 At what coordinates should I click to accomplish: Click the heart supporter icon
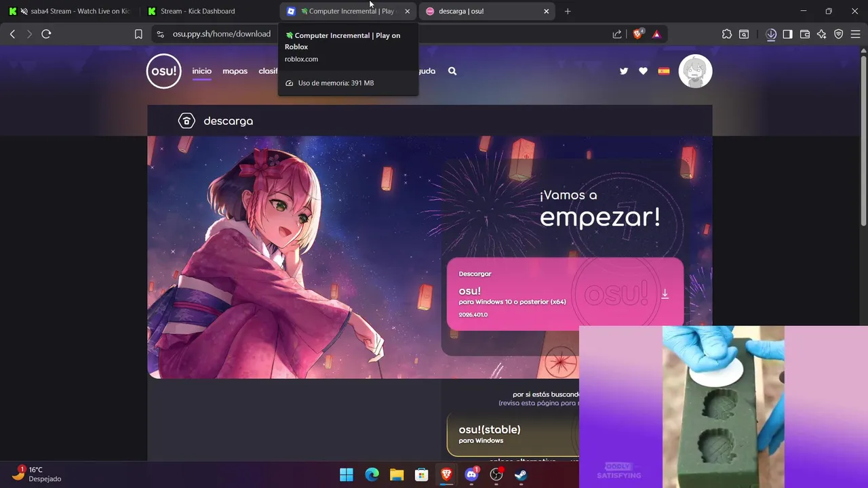pyautogui.click(x=643, y=71)
